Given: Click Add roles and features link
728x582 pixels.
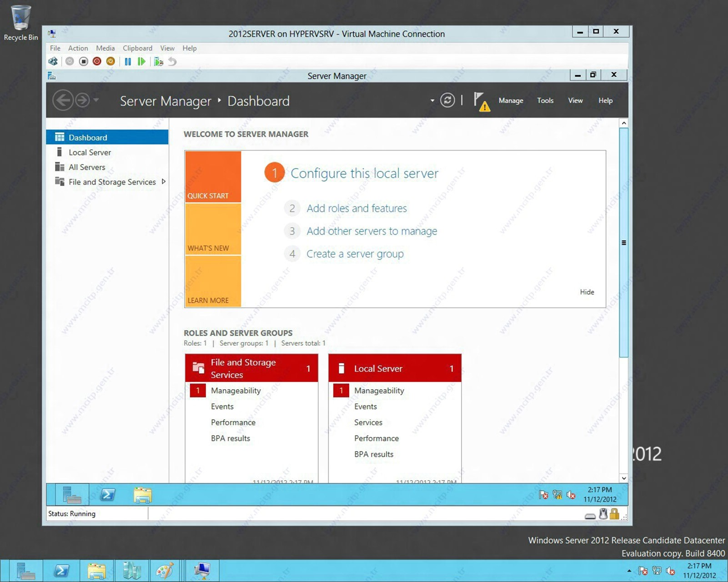Looking at the screenshot, I should point(356,208).
